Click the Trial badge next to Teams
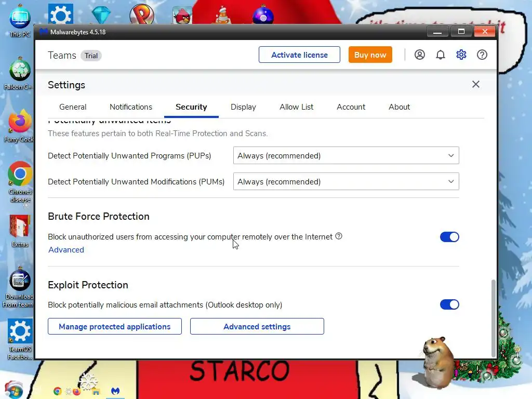532x399 pixels. [91, 56]
